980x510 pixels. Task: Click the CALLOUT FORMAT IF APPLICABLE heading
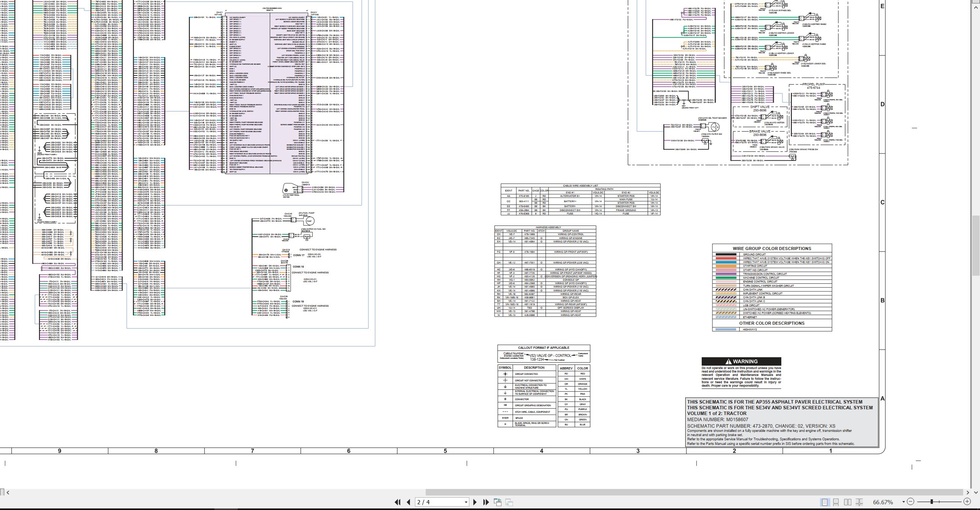(x=544, y=348)
